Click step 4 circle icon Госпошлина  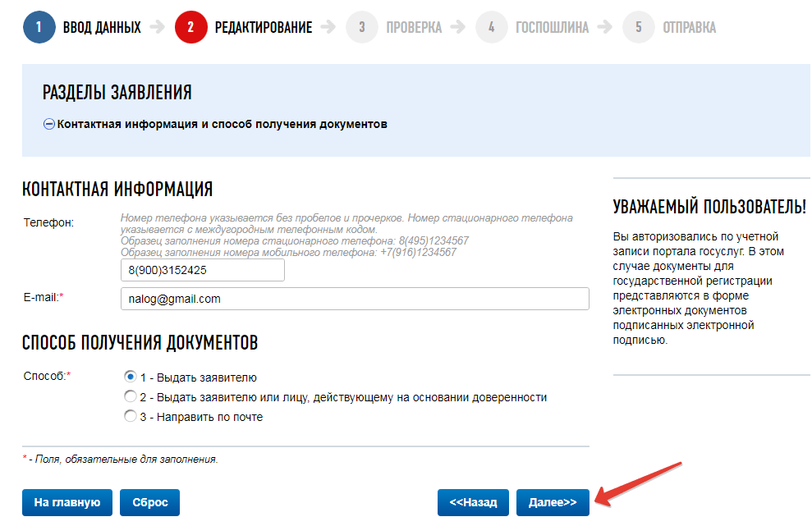[492, 27]
